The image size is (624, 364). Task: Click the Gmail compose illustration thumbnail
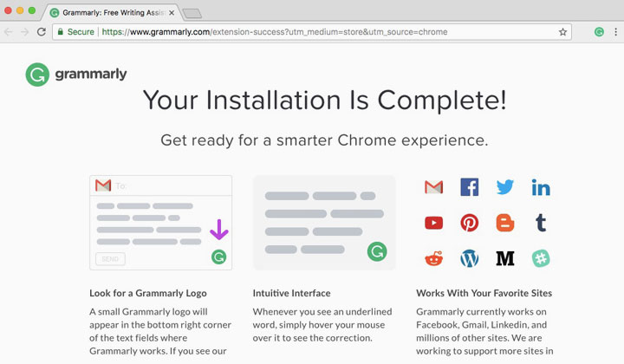point(161,223)
